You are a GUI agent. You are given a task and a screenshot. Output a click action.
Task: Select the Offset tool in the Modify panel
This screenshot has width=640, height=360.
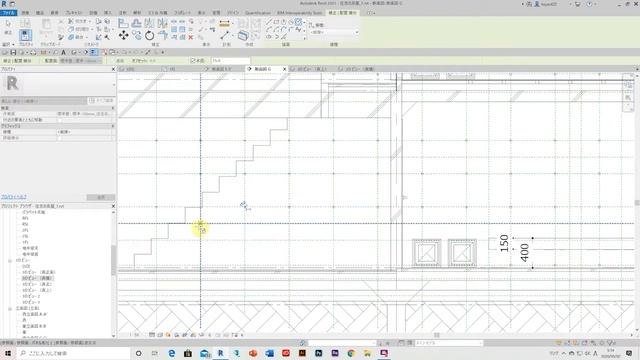pos(136,23)
